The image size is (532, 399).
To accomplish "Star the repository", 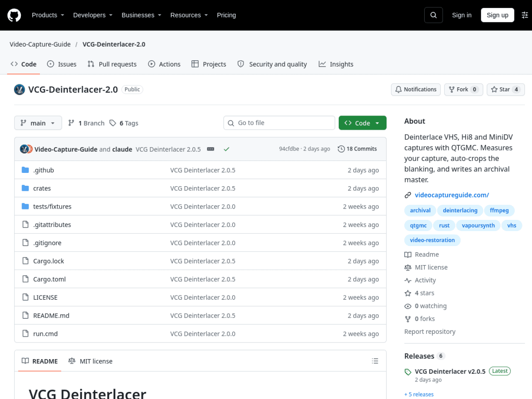I will pos(505,89).
